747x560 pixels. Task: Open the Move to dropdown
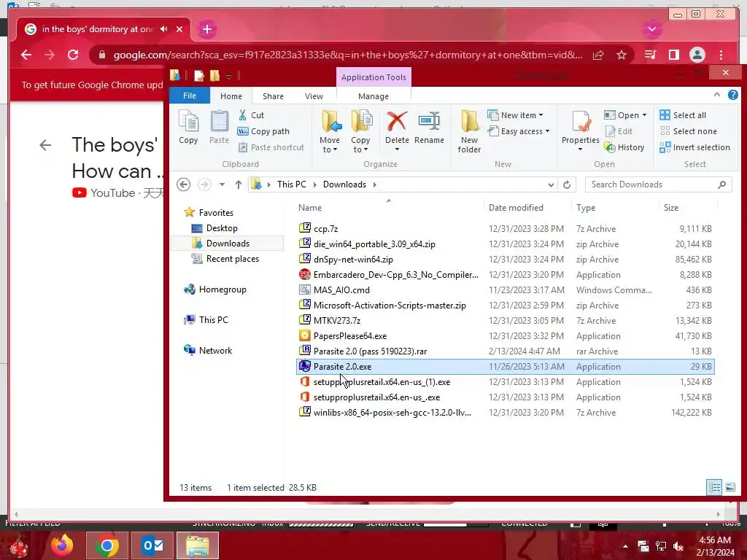coord(329,149)
